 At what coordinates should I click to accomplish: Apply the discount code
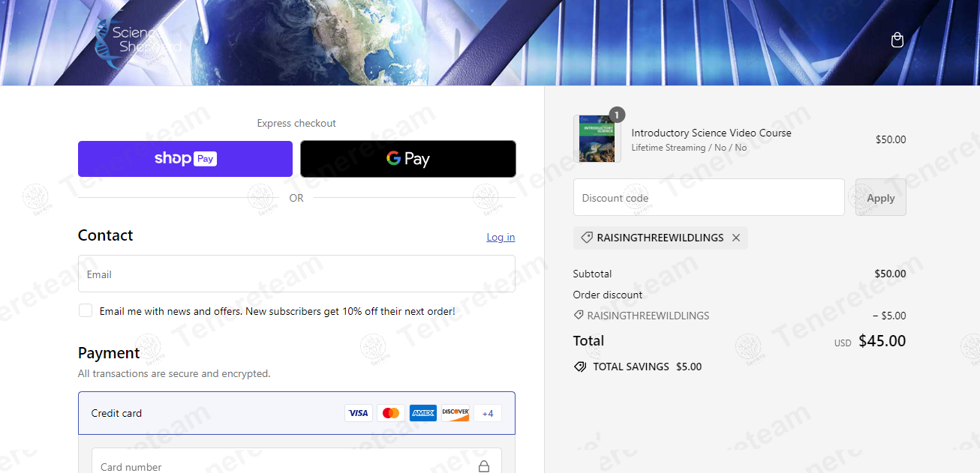[880, 198]
